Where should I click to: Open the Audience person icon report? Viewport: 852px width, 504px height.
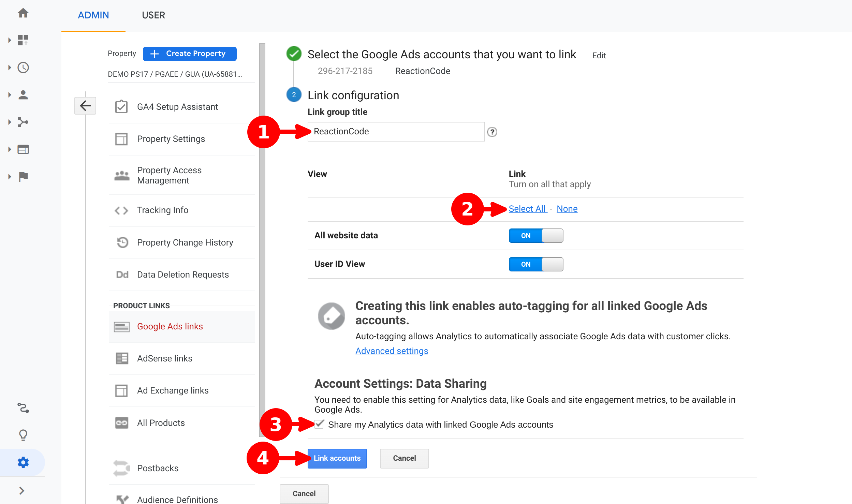tap(23, 95)
